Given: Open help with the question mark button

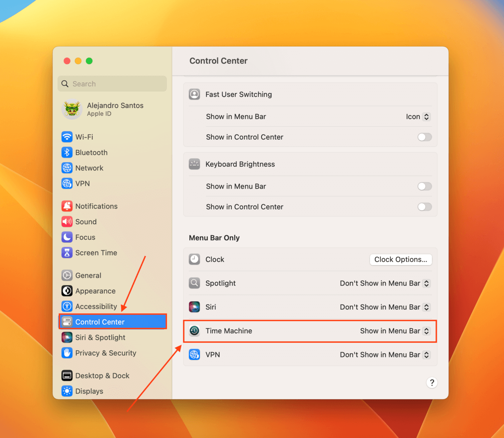Looking at the screenshot, I should (x=432, y=383).
